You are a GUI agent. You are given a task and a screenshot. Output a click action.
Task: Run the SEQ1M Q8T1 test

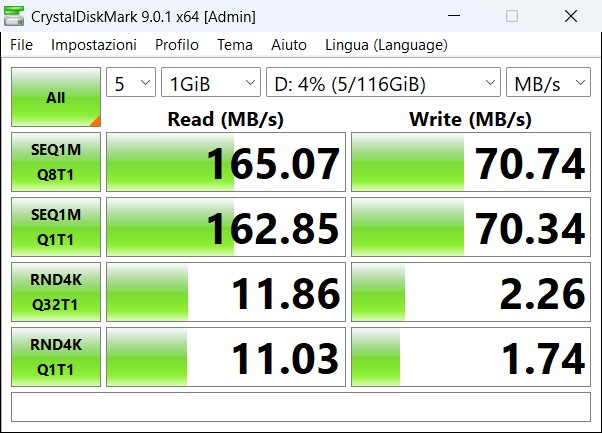56,162
